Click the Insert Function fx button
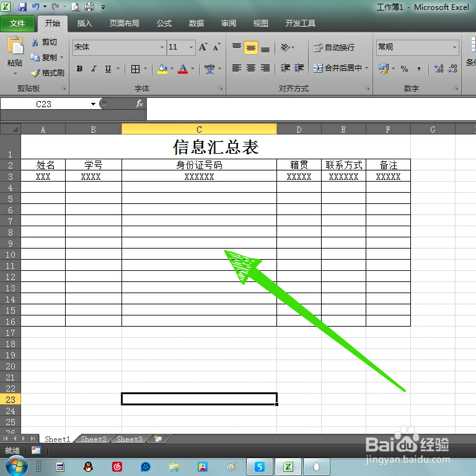Screen dimensions: 476x476 [x=139, y=104]
